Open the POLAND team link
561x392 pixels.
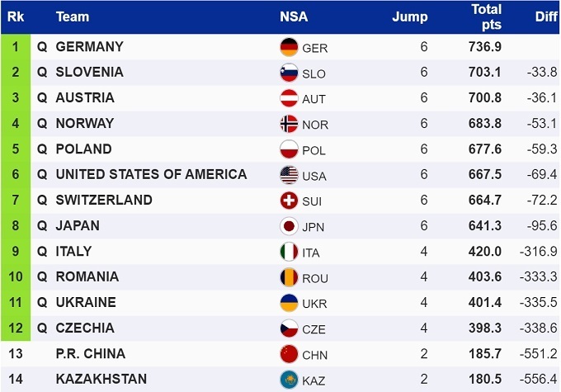pyautogui.click(x=83, y=149)
